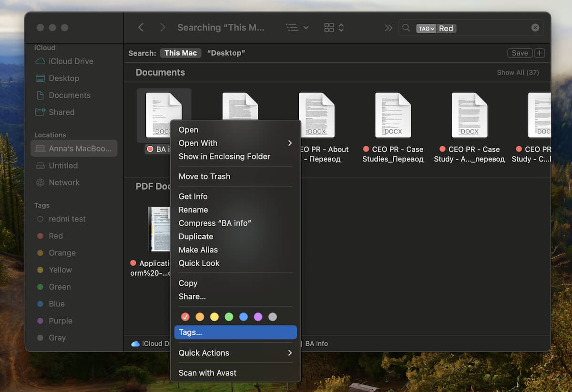This screenshot has width=572, height=392.
Task: Apply the gray tag dot
Action: pyautogui.click(x=273, y=317)
